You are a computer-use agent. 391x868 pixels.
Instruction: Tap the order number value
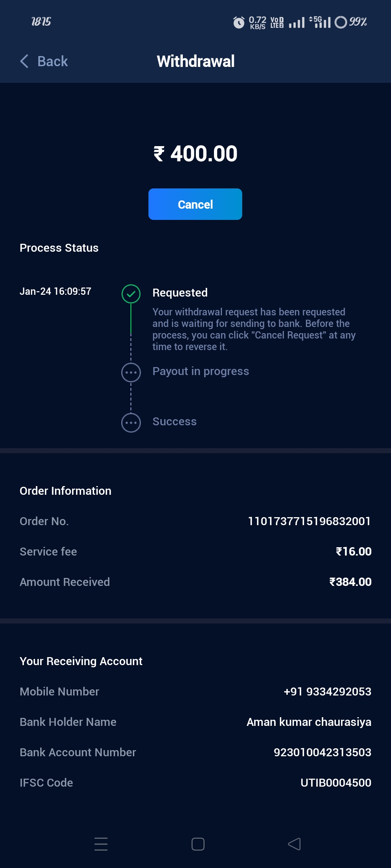[x=309, y=521]
